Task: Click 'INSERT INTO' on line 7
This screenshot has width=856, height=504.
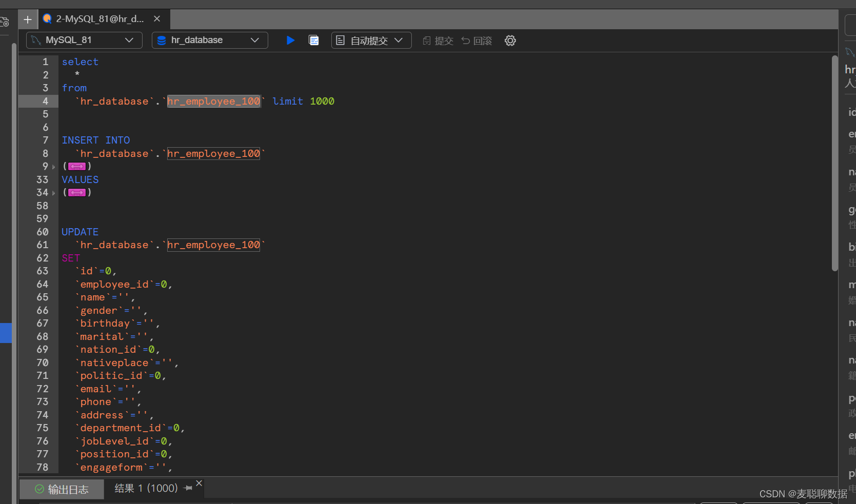Action: 96,140
